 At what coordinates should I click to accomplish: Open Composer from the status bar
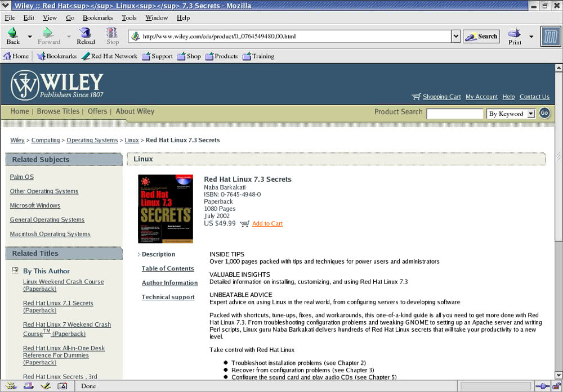46,386
